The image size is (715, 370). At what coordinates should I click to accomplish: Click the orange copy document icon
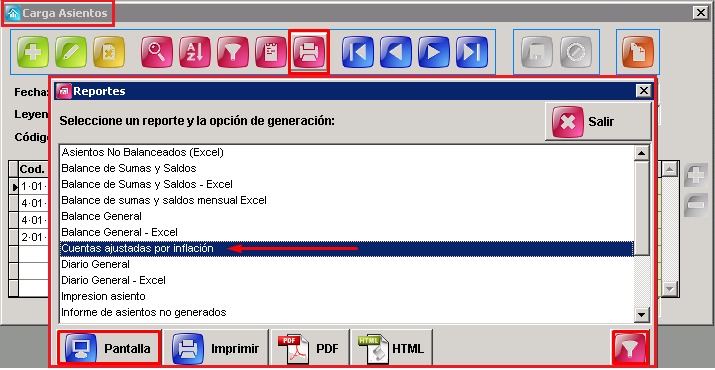pos(638,52)
